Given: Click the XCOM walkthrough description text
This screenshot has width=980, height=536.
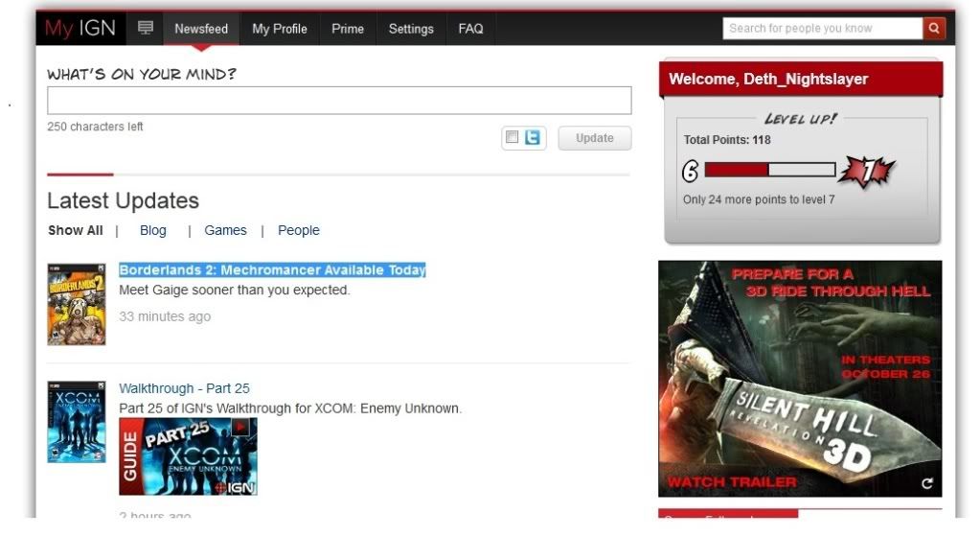Looking at the screenshot, I should (x=290, y=408).
